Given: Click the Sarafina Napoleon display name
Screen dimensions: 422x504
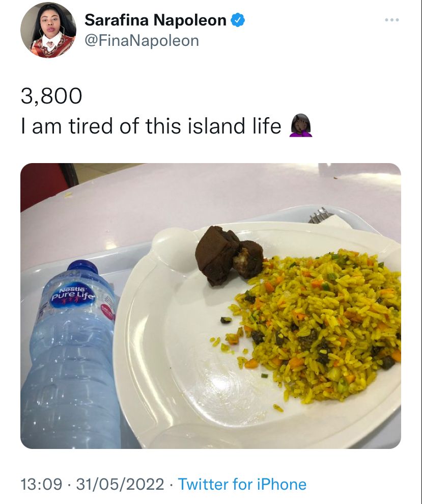Looking at the screenshot, I should pos(155,20).
